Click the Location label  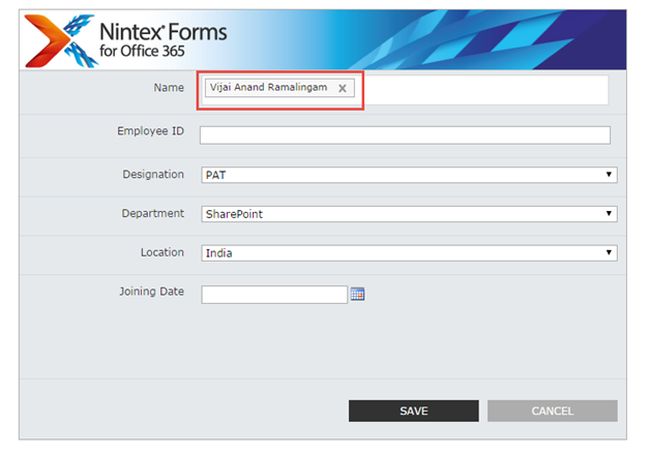162,252
